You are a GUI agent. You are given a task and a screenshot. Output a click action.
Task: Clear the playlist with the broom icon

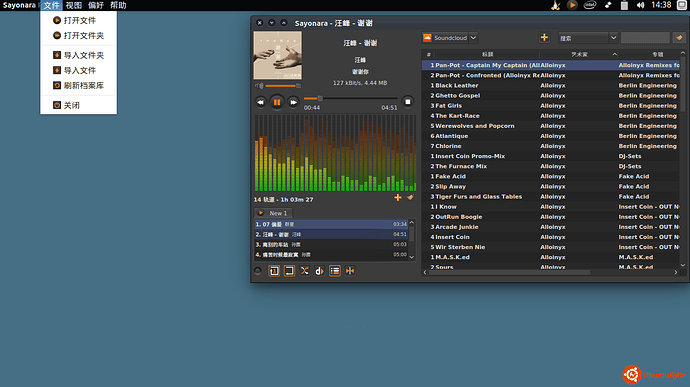pyautogui.click(x=410, y=198)
